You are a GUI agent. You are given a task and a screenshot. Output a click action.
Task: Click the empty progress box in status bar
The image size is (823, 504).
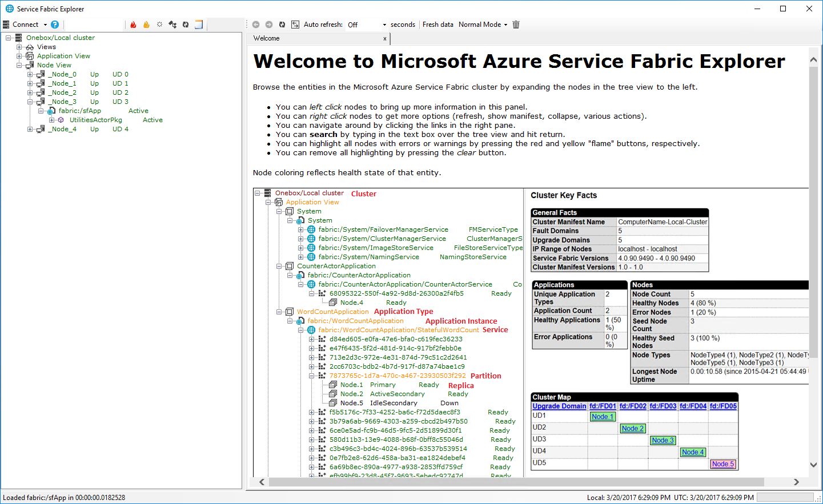pyautogui.click(x=785, y=498)
